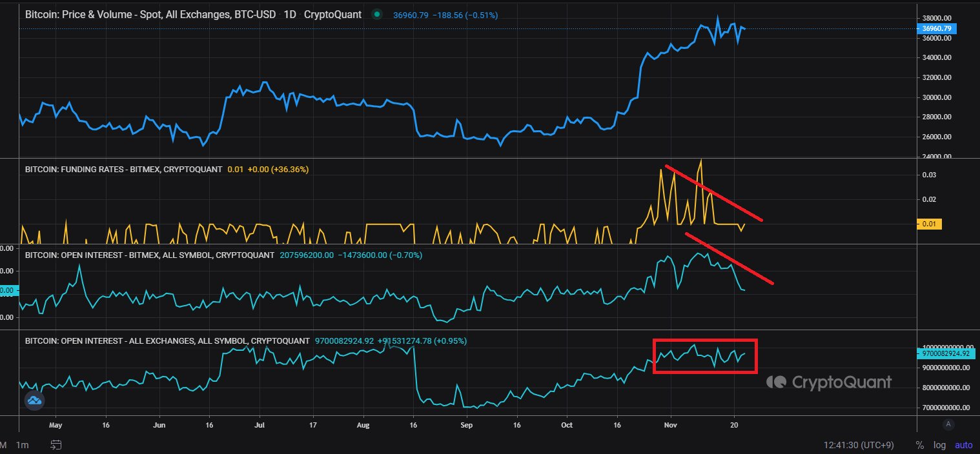The height and width of the screenshot is (454, 980).
Task: Click the November label on the time axis
Action: point(670,425)
